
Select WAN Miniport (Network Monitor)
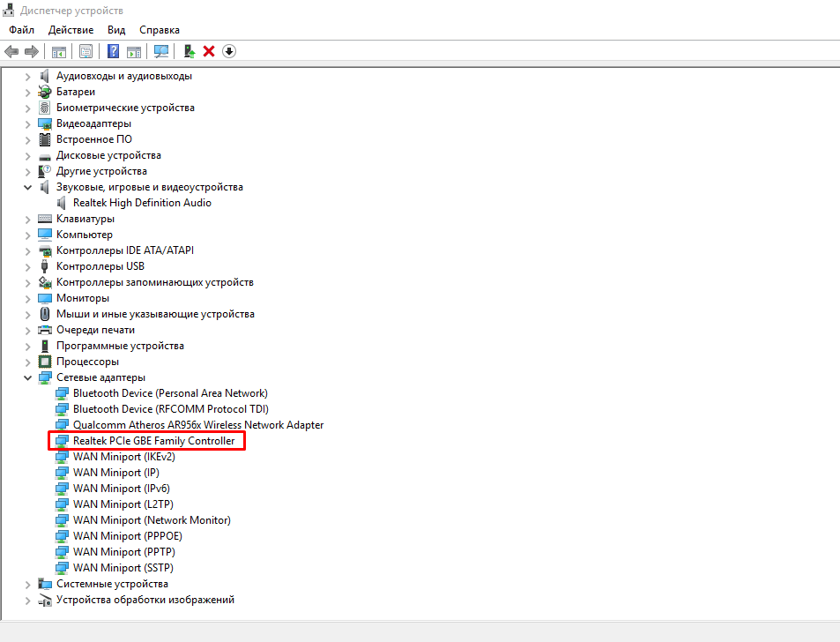coord(152,520)
